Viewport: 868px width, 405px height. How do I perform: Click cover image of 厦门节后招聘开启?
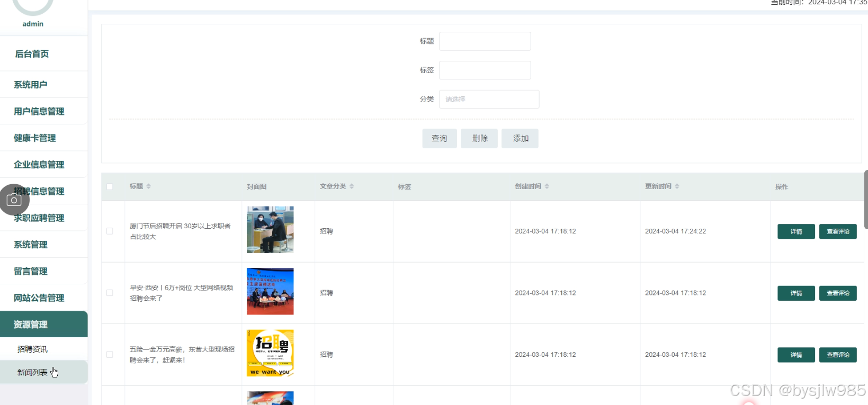[270, 230]
